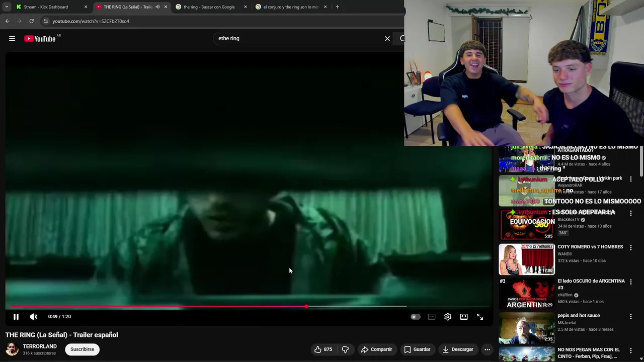Screen dimensions: 644x362
Task: Open the 360° BlackBoxTV video thumbnail
Action: (x=526, y=225)
